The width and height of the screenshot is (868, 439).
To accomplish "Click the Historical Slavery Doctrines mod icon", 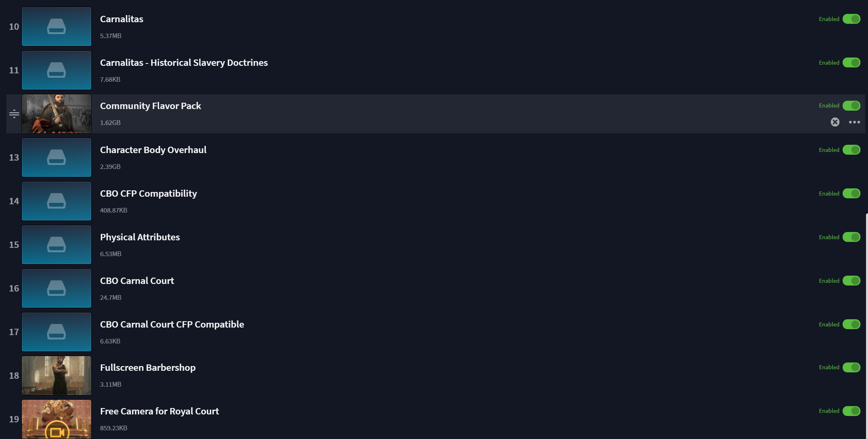I will 56,70.
